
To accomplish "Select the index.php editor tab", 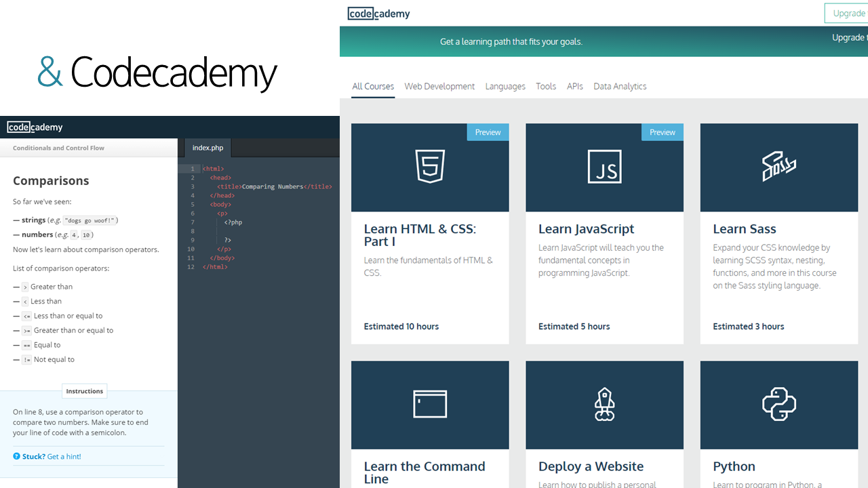I will click(x=208, y=148).
